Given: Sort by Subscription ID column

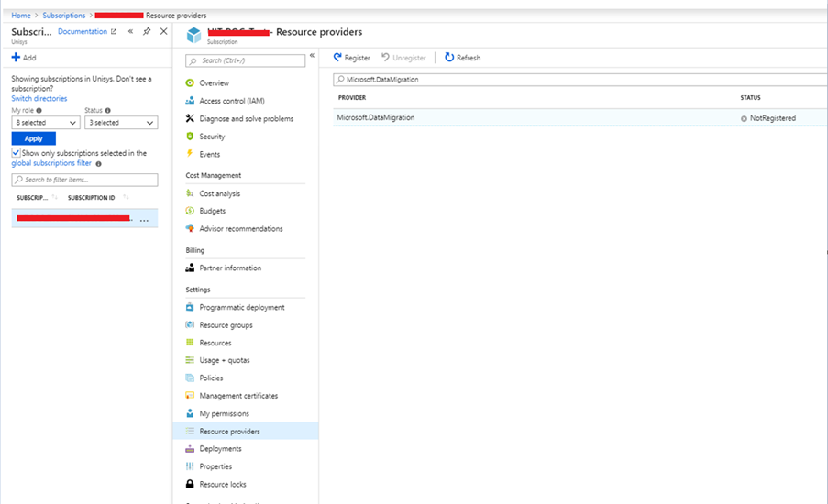Looking at the screenshot, I should [92, 197].
